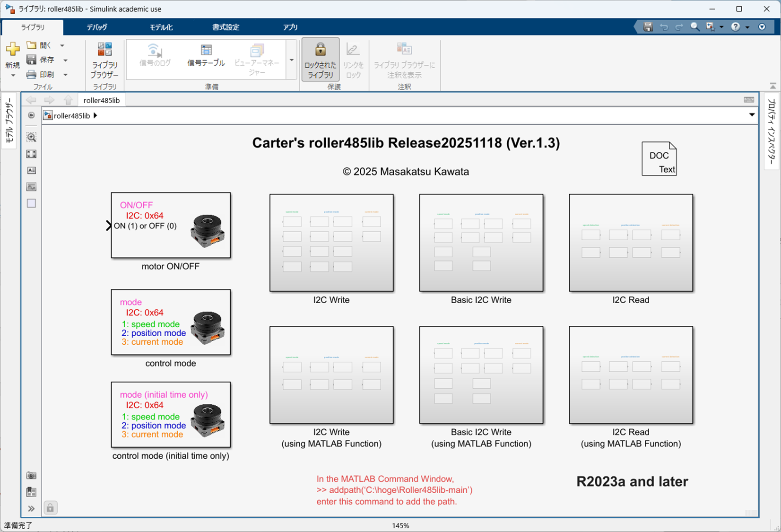The width and height of the screenshot is (781, 532).
Task: Select I2C Read (using MATLAB Function) block
Action: click(x=631, y=375)
